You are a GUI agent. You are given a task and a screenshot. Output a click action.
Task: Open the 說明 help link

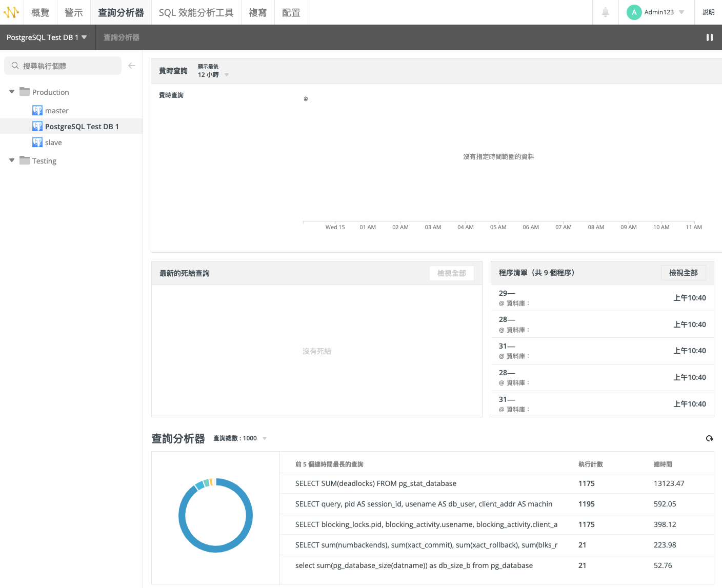pyautogui.click(x=708, y=12)
